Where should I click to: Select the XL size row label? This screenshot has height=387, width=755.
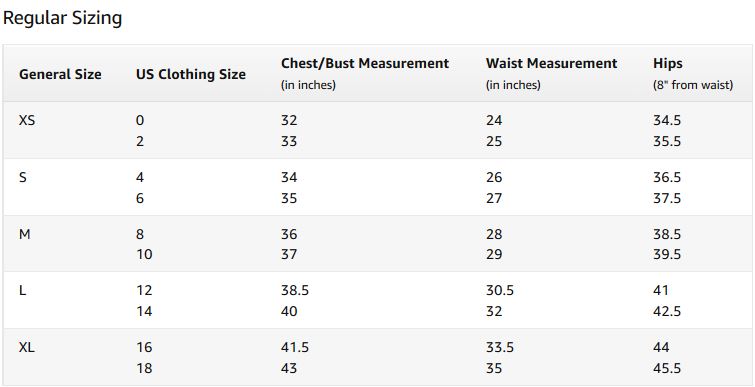(27, 348)
